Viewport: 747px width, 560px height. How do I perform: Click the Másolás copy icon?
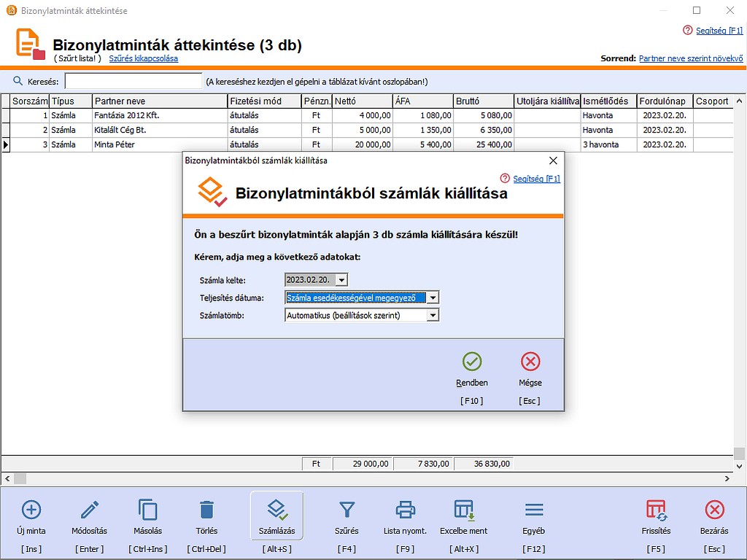[148, 510]
